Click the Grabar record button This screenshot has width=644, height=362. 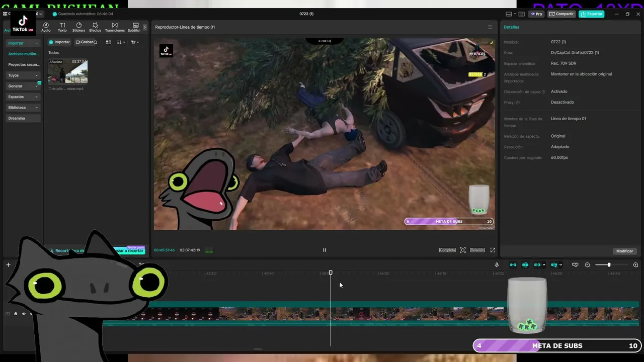pos(84,42)
